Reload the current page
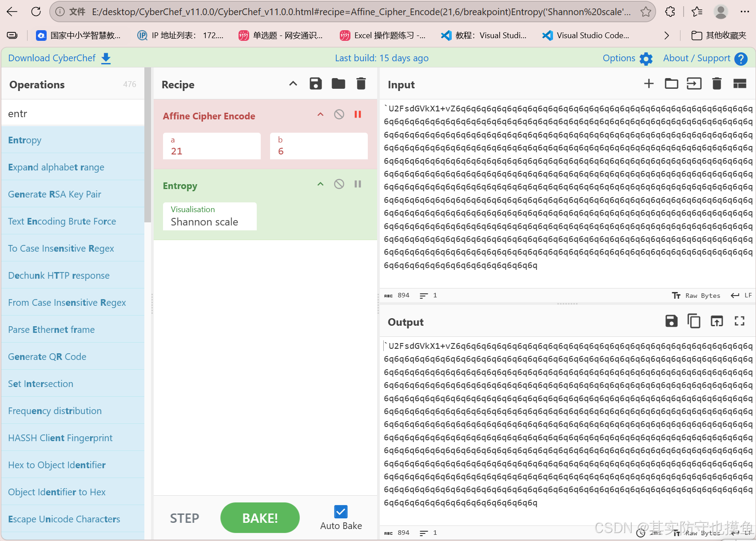Image resolution: width=756 pixels, height=541 pixels. 36,12
